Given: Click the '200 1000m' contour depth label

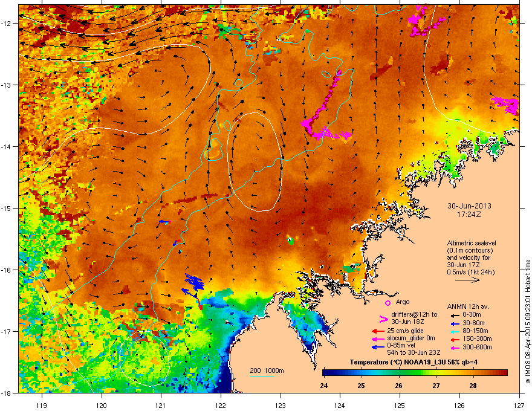Looking at the screenshot, I should pos(267,371).
